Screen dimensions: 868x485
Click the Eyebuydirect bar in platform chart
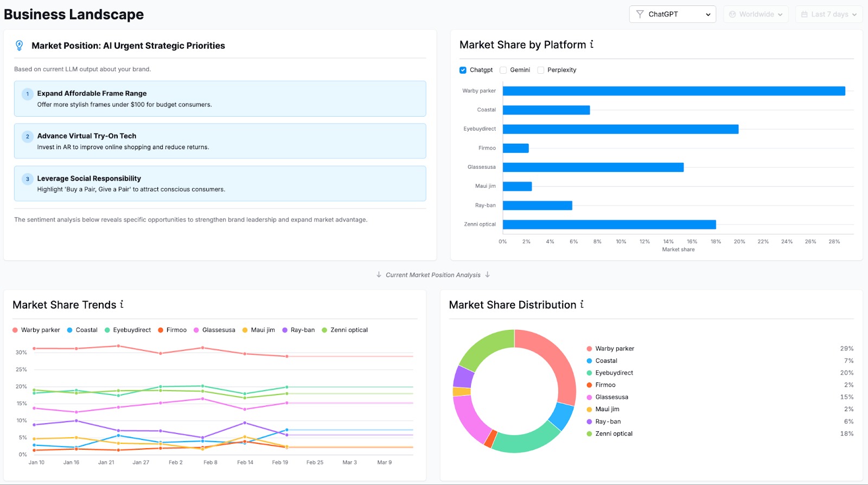coord(621,129)
